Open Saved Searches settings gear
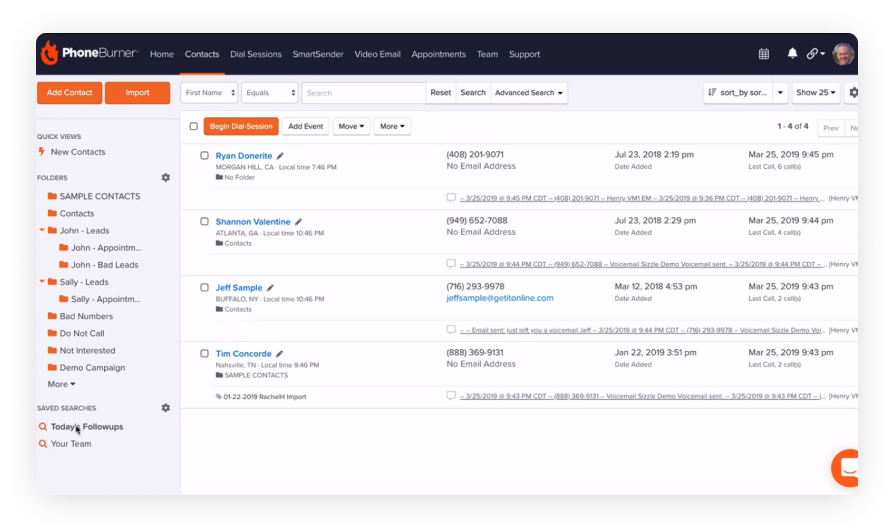This screenshot has width=894, height=528. click(165, 408)
